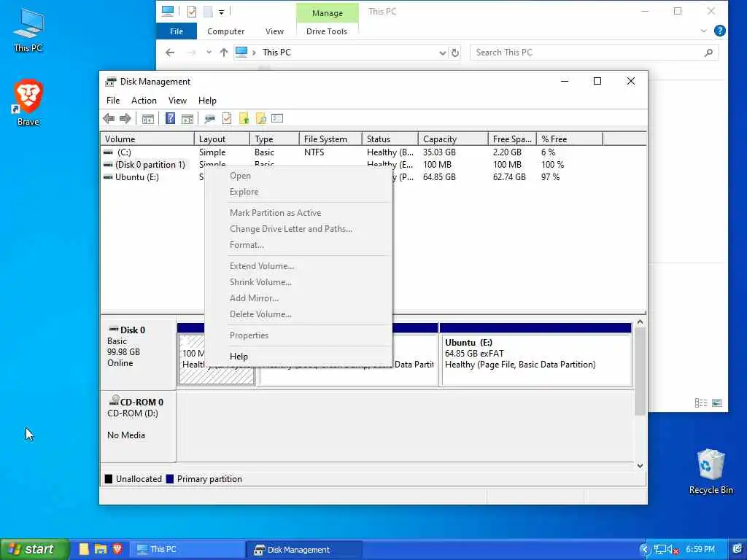Screen dimensions: 747x560
Task: Expand the hidden system tray icons chevron
Action: 645,550
